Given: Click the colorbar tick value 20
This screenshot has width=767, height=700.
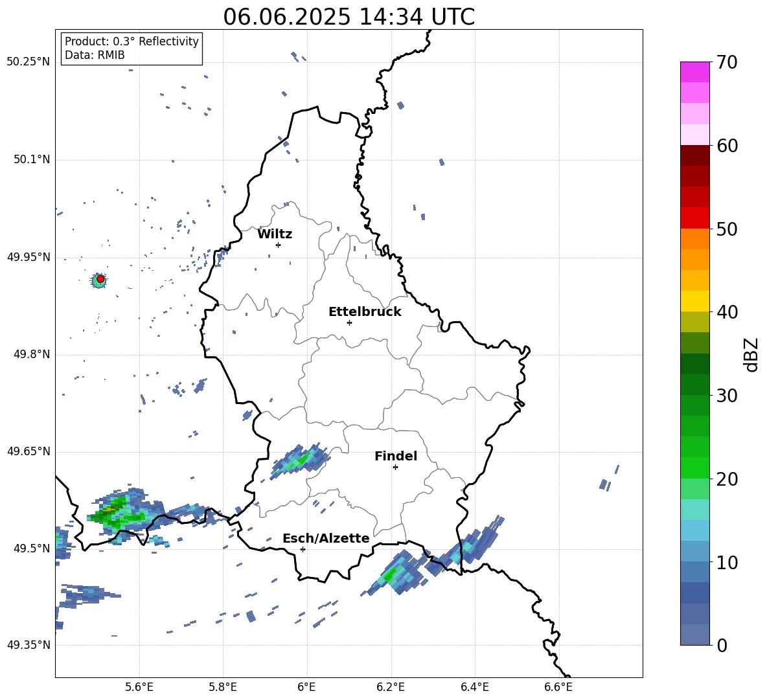Looking at the screenshot, I should (727, 479).
